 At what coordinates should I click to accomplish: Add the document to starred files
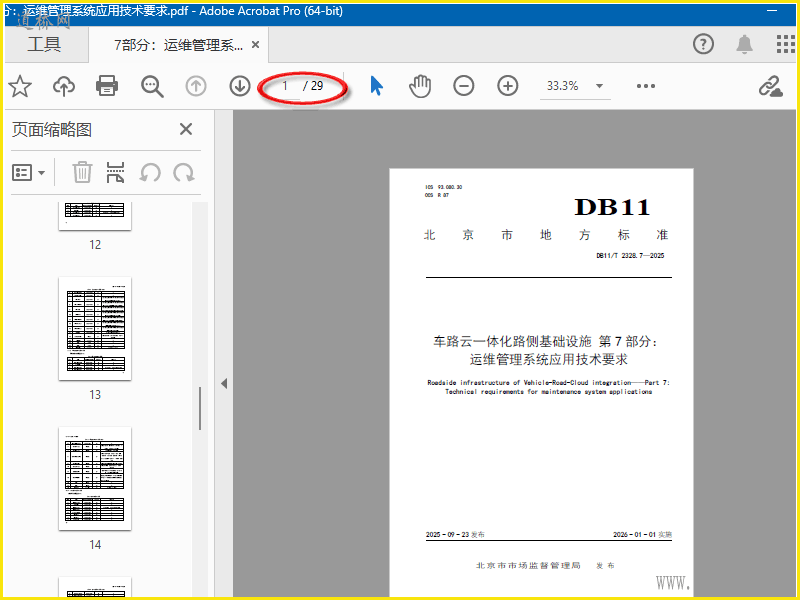click(x=20, y=86)
